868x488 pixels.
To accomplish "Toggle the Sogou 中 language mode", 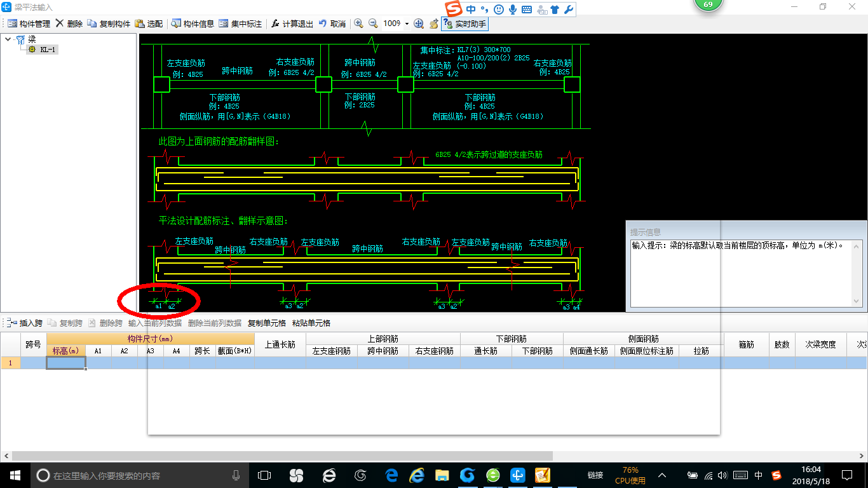I will pyautogui.click(x=471, y=10).
